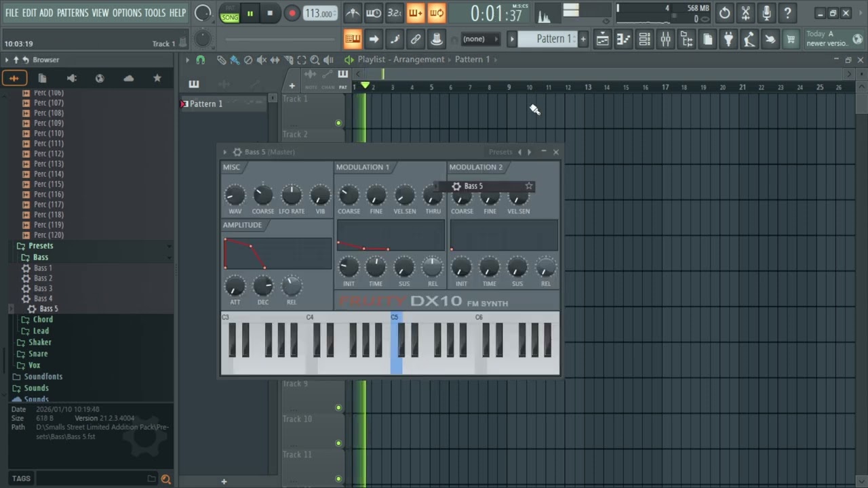Open the Browser options arrow
The height and width of the screenshot is (488, 868).
click(7, 60)
